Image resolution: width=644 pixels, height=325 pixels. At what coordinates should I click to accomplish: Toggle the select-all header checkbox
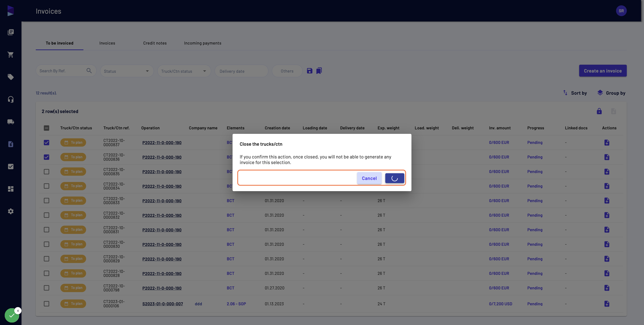point(47,128)
